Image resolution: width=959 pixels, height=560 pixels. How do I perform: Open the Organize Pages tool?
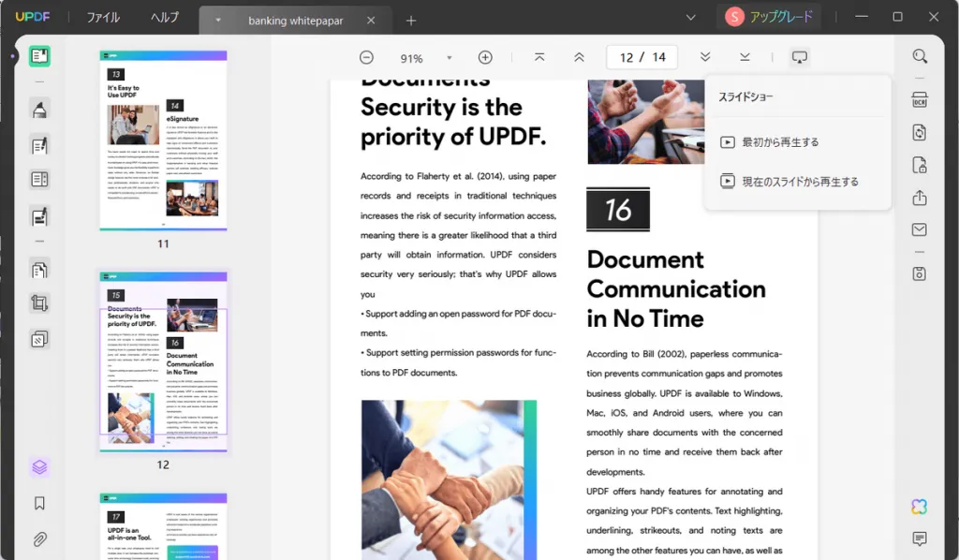39,270
